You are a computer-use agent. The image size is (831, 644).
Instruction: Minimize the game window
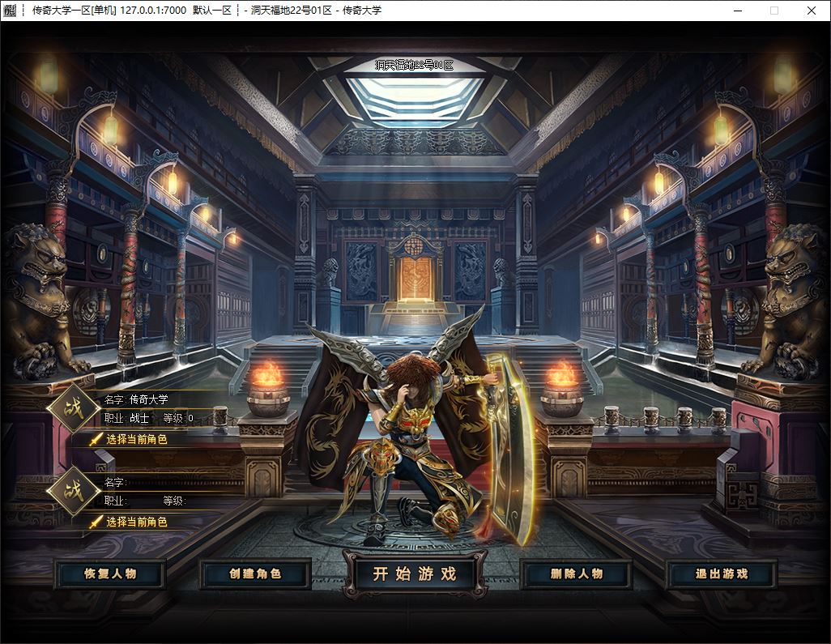pos(738,10)
